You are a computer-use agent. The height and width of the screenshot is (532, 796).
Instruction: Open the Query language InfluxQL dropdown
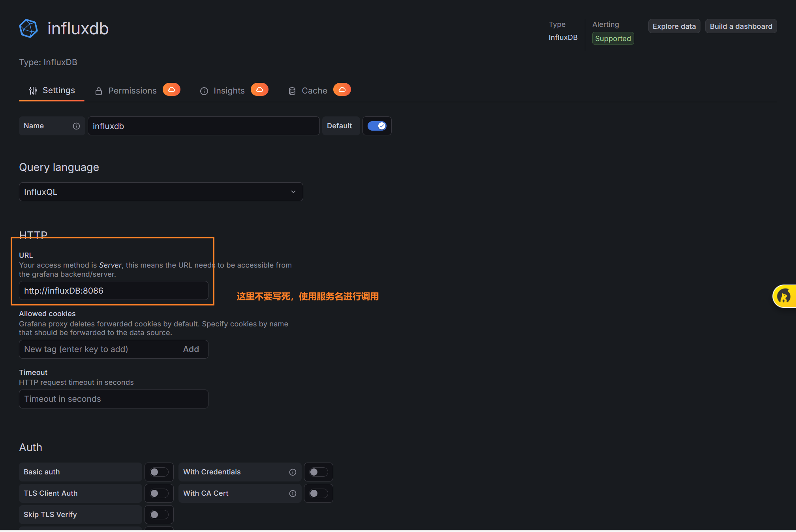click(x=161, y=192)
